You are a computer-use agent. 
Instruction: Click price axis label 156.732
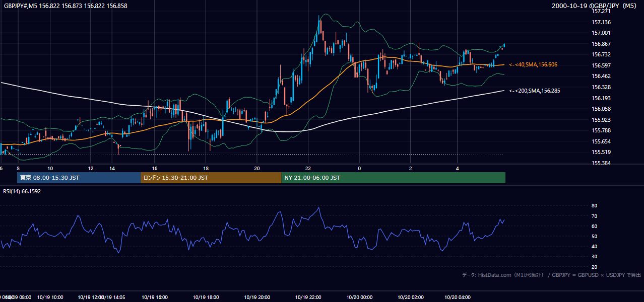(x=601, y=54)
